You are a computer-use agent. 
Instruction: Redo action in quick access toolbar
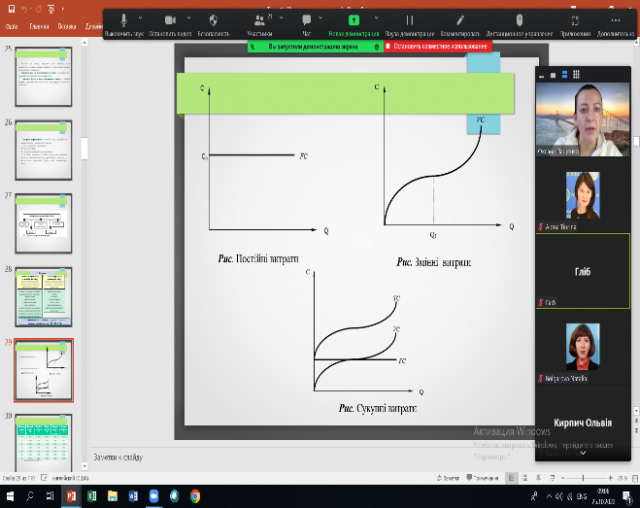coord(39,9)
